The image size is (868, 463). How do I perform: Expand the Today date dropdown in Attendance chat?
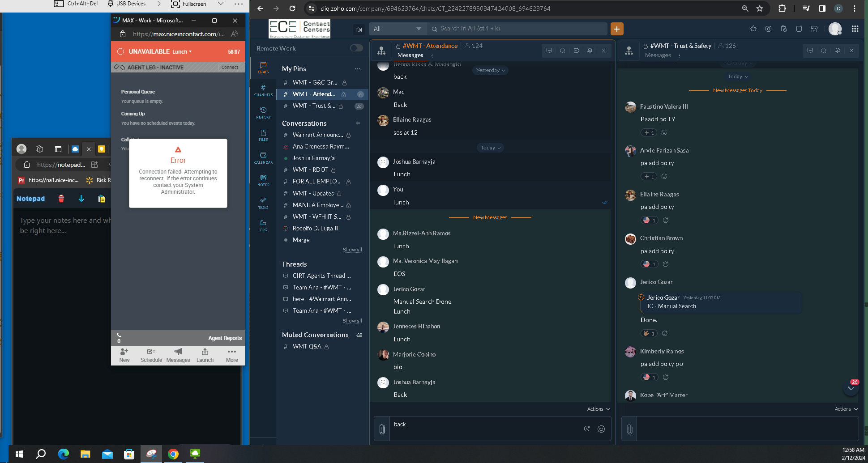(x=490, y=148)
